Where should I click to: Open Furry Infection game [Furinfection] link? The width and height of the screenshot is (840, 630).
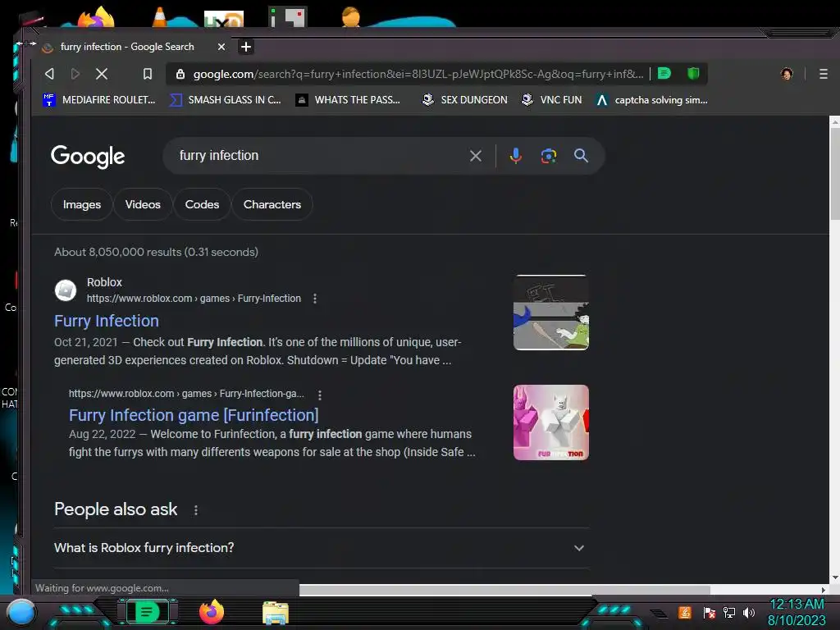[194, 414]
